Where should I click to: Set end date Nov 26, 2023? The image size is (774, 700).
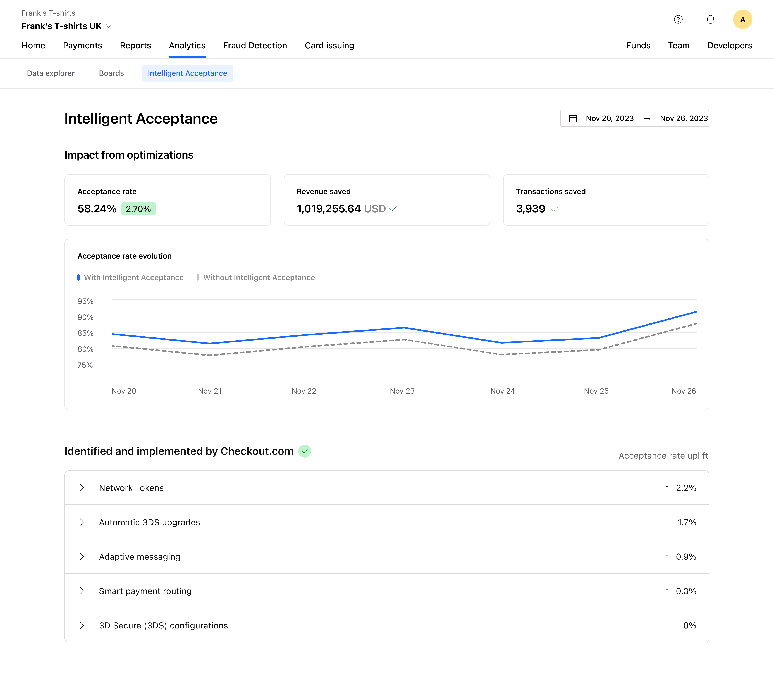tap(683, 118)
